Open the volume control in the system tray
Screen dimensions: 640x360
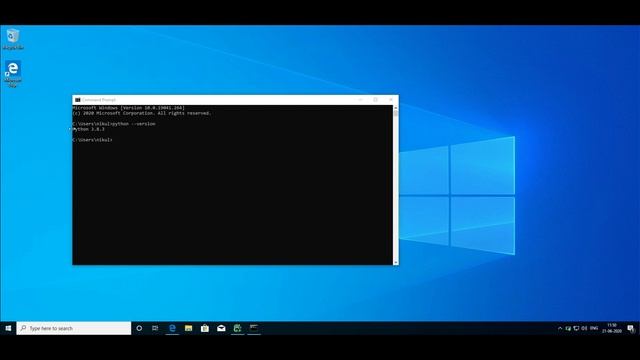click(x=584, y=328)
